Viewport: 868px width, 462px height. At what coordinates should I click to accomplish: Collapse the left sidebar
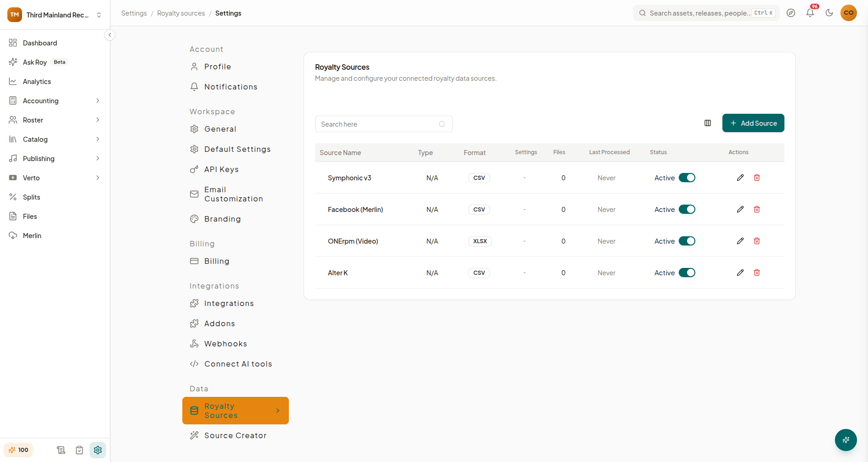click(x=110, y=35)
